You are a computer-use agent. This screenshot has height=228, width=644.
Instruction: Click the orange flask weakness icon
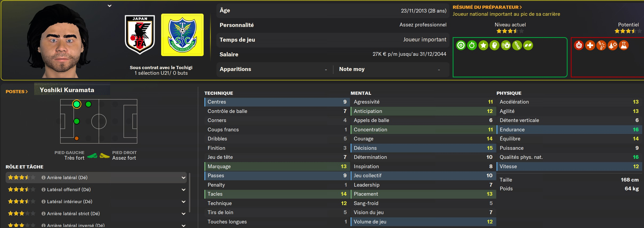pyautogui.click(x=624, y=45)
